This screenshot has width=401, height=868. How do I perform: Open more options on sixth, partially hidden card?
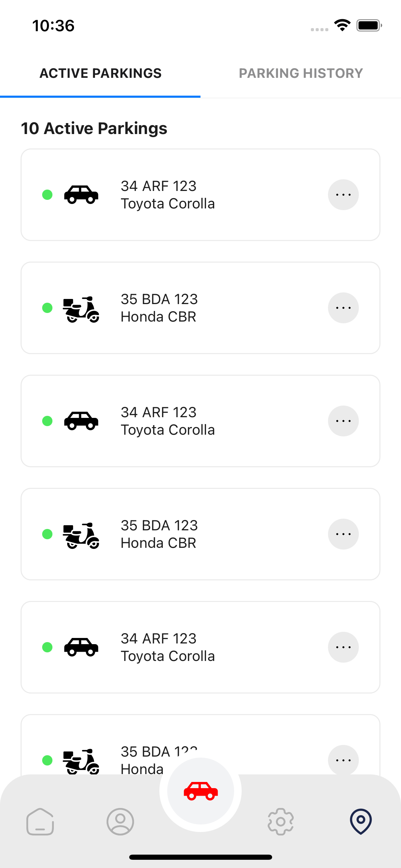[x=343, y=760]
